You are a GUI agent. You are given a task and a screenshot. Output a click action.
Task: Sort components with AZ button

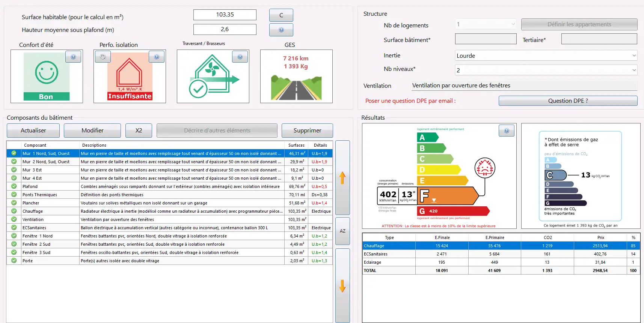pyautogui.click(x=342, y=231)
